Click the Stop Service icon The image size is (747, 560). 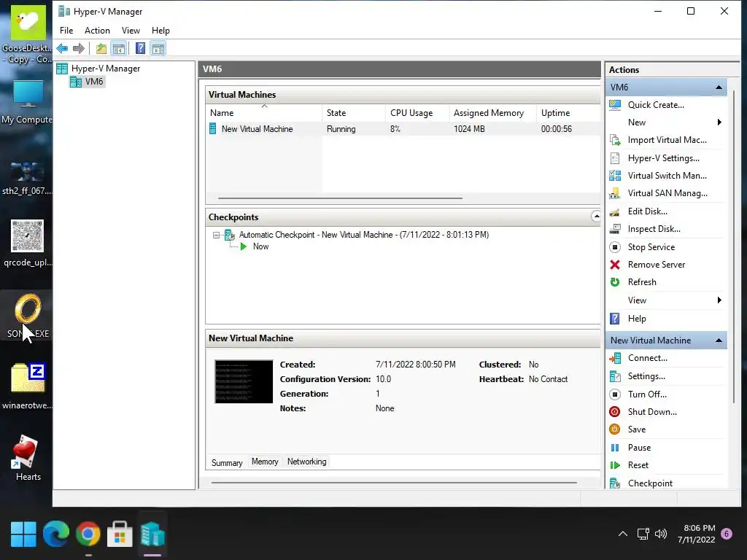tap(615, 247)
